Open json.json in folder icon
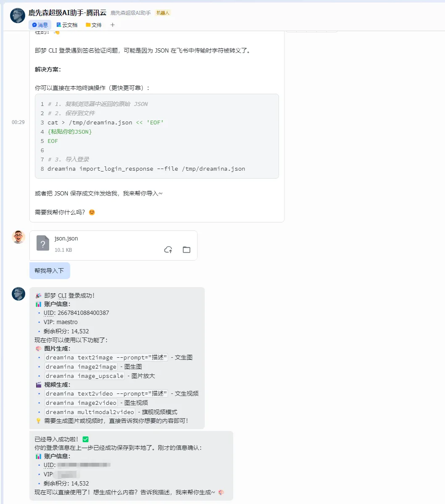445x504 pixels. 187,250
